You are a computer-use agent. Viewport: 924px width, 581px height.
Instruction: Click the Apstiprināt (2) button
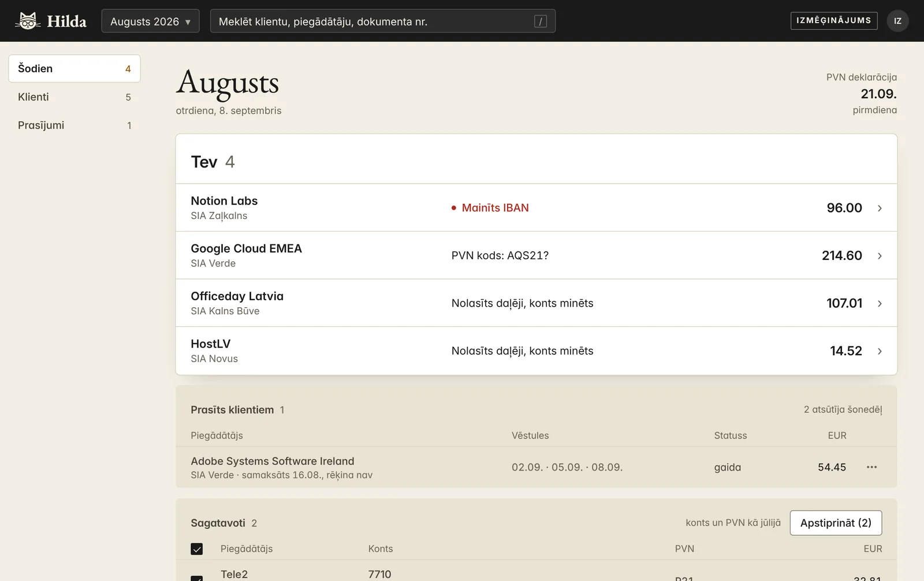pos(836,523)
